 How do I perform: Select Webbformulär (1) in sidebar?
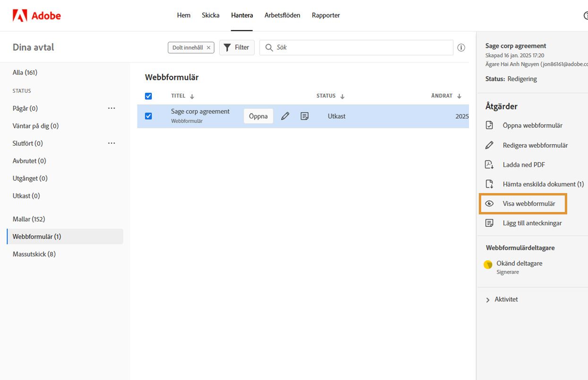pyautogui.click(x=65, y=237)
